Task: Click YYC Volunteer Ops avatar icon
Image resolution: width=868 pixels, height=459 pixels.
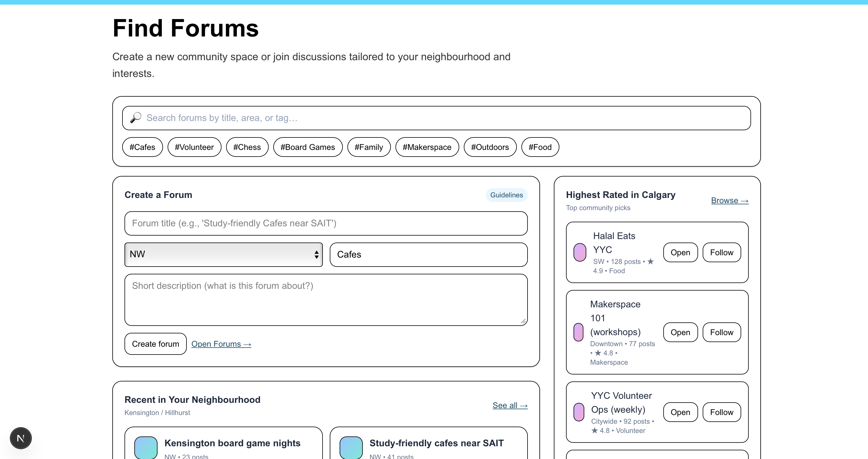Action: [x=579, y=412]
